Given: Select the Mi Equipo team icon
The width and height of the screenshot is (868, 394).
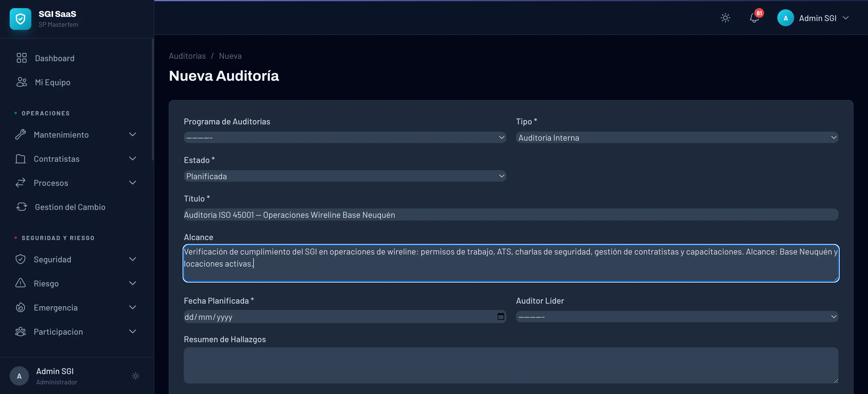Looking at the screenshot, I should pyautogui.click(x=21, y=82).
